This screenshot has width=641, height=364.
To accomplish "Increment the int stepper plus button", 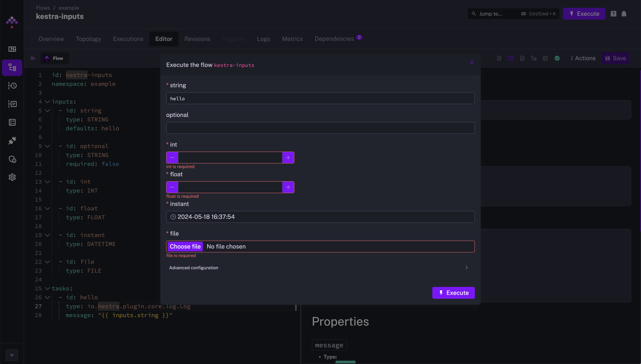I will pyautogui.click(x=288, y=158).
